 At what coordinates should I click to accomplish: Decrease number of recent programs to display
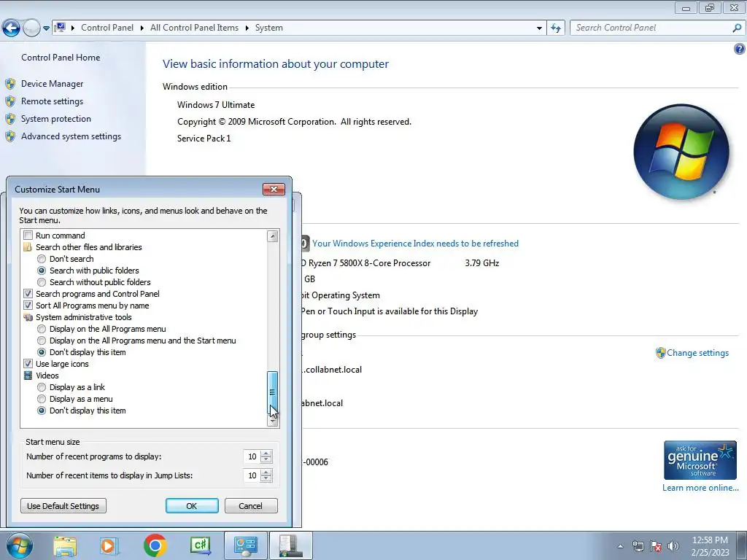(266, 460)
